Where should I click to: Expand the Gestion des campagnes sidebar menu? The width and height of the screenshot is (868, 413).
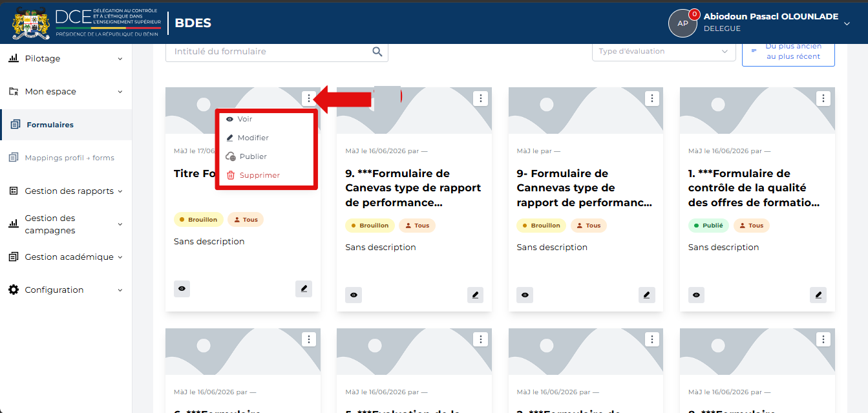coord(66,224)
